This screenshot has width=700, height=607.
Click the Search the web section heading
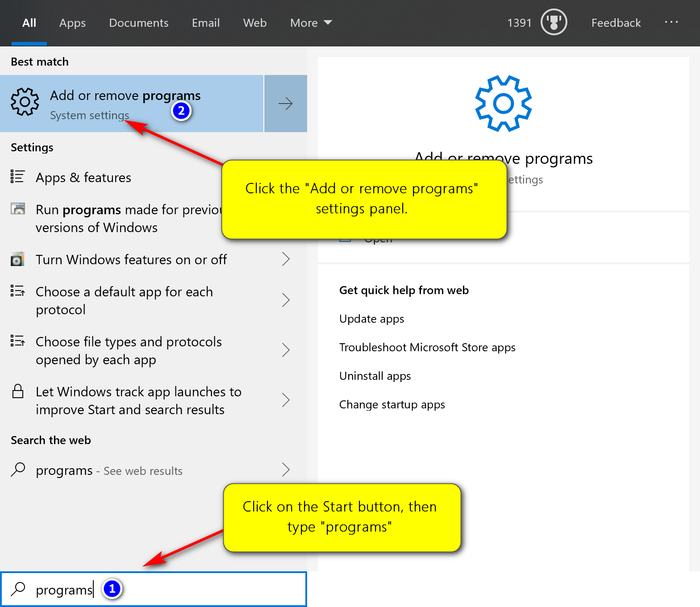coord(51,440)
